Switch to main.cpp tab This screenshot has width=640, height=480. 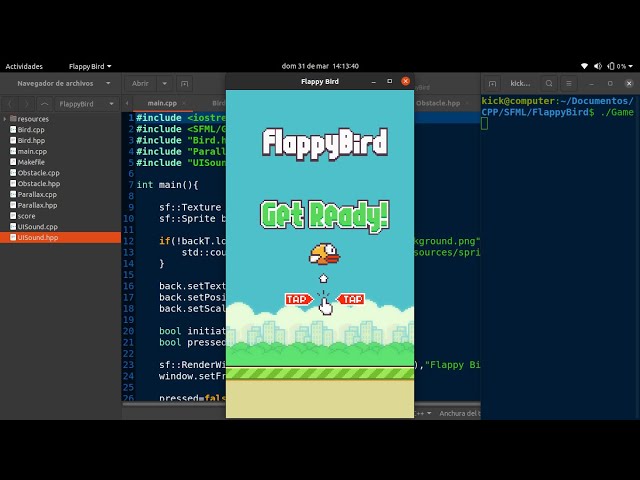pyautogui.click(x=162, y=103)
